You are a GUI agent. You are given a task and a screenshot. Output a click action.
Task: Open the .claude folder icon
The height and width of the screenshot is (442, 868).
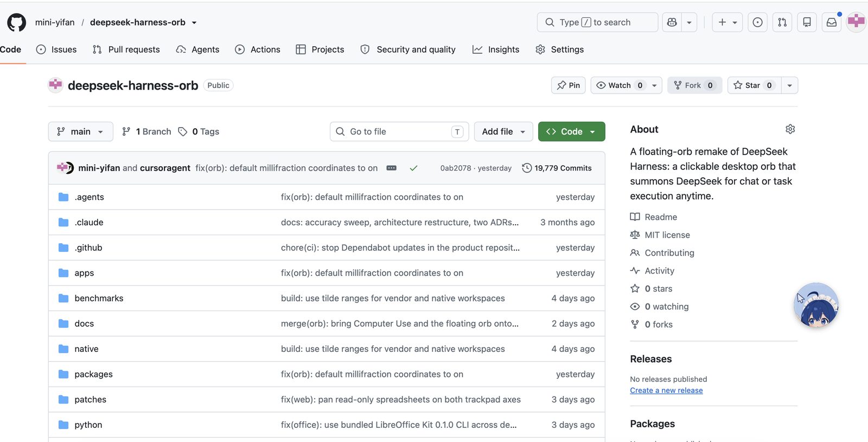63,223
